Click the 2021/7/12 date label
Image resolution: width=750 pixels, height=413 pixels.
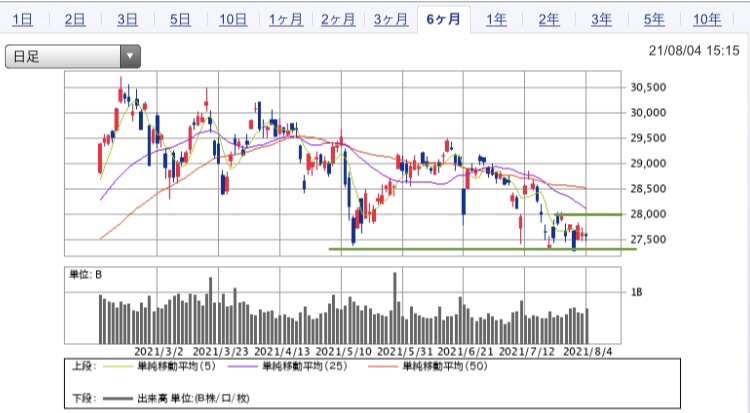point(527,351)
